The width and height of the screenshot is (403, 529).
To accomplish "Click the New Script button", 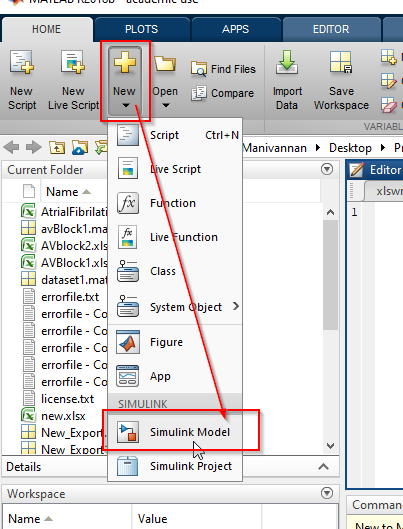I will point(22,80).
